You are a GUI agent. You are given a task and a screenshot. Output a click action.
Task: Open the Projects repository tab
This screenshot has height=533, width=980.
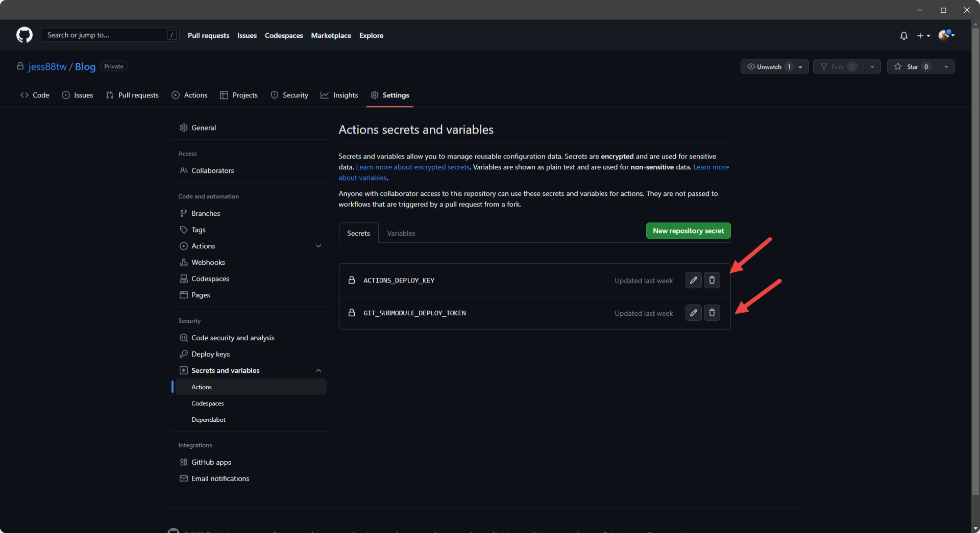coord(239,95)
